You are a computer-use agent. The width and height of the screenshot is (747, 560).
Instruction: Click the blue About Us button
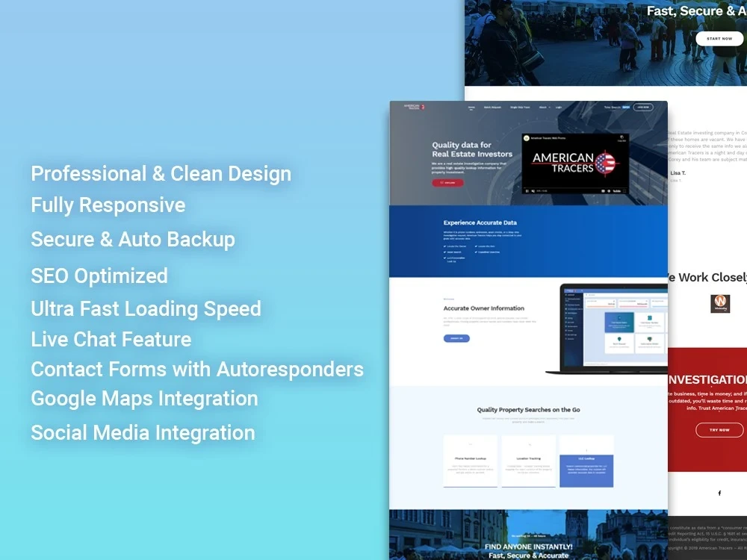456,338
